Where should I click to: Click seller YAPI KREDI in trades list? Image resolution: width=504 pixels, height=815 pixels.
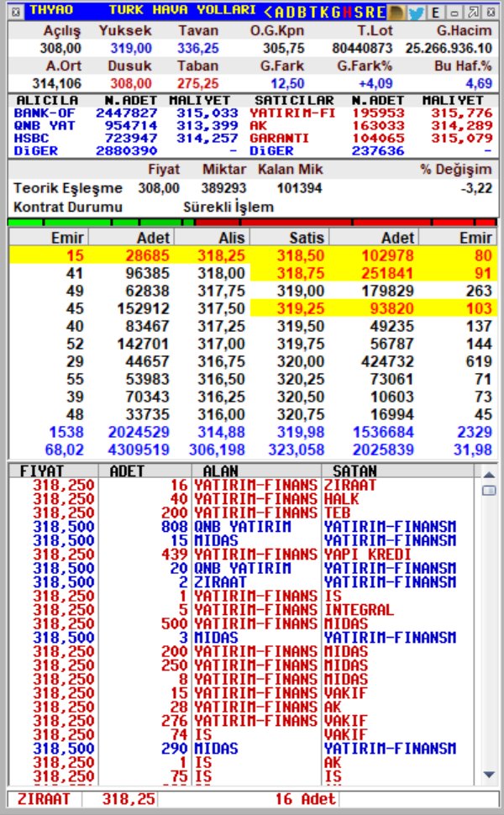click(x=367, y=554)
